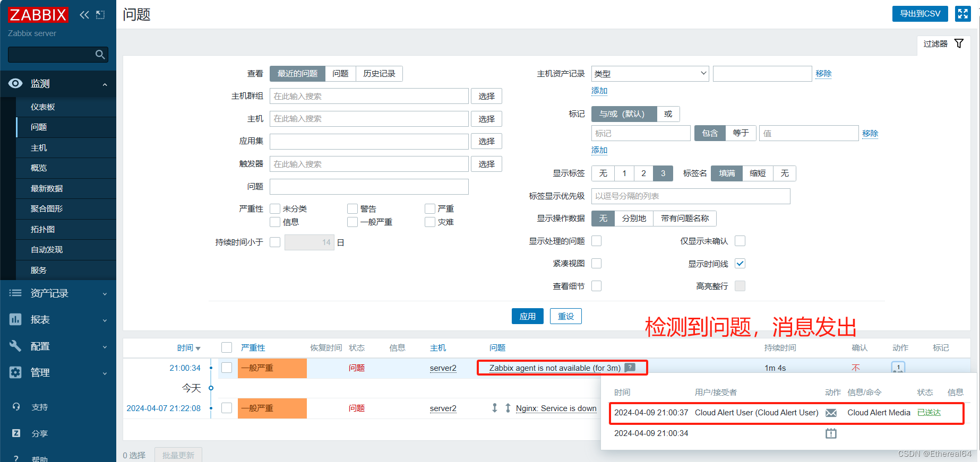This screenshot has height=462, width=980.
Task: Tick the 一般严重 severity checkbox
Action: [x=353, y=222]
